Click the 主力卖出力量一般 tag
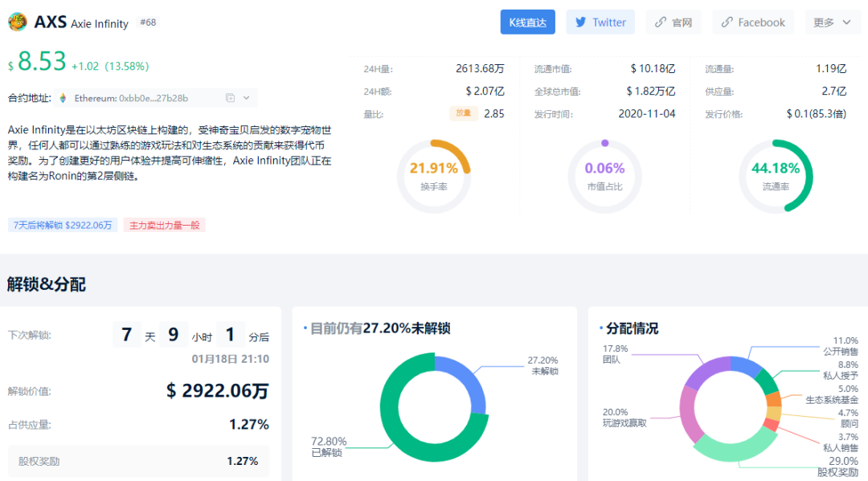Viewport: 868px width, 481px height. click(164, 225)
